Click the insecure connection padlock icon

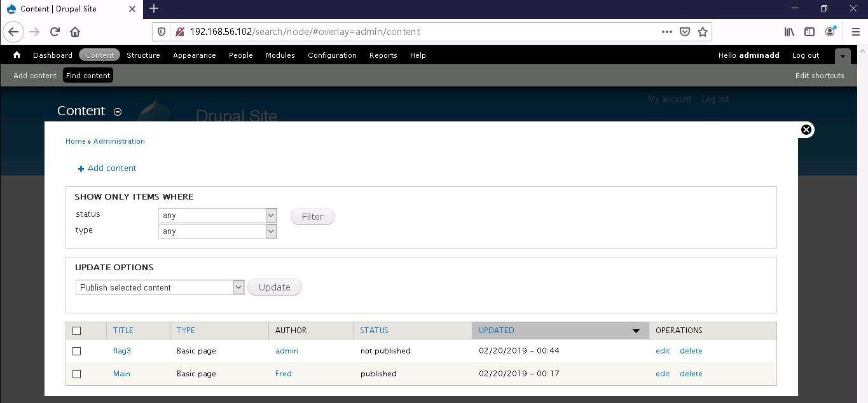click(x=179, y=32)
